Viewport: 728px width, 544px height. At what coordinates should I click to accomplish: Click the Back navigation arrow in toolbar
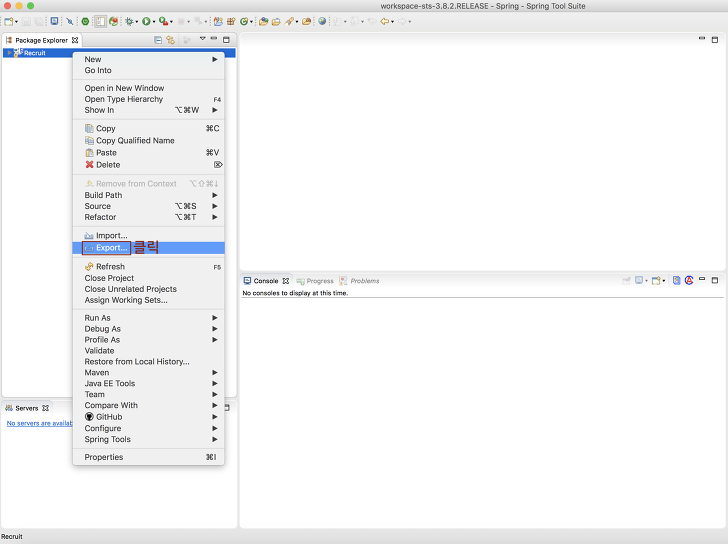click(x=384, y=21)
